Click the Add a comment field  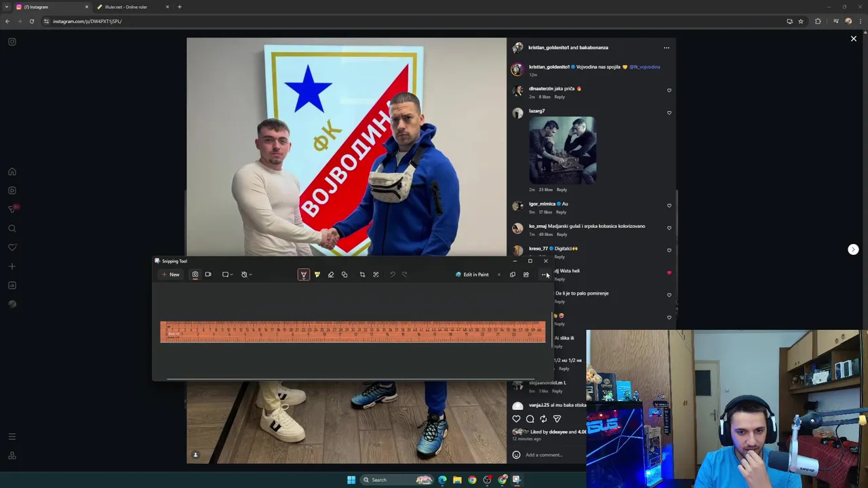(x=544, y=455)
